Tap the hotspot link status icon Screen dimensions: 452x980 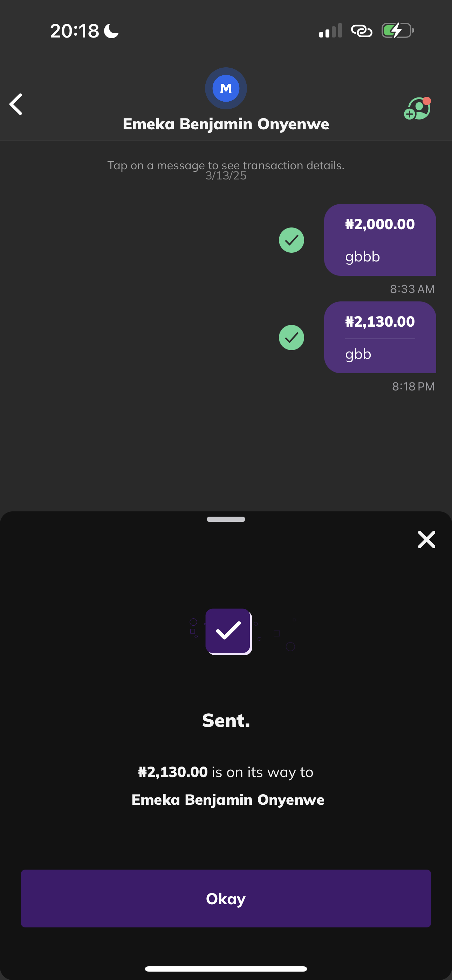(362, 30)
